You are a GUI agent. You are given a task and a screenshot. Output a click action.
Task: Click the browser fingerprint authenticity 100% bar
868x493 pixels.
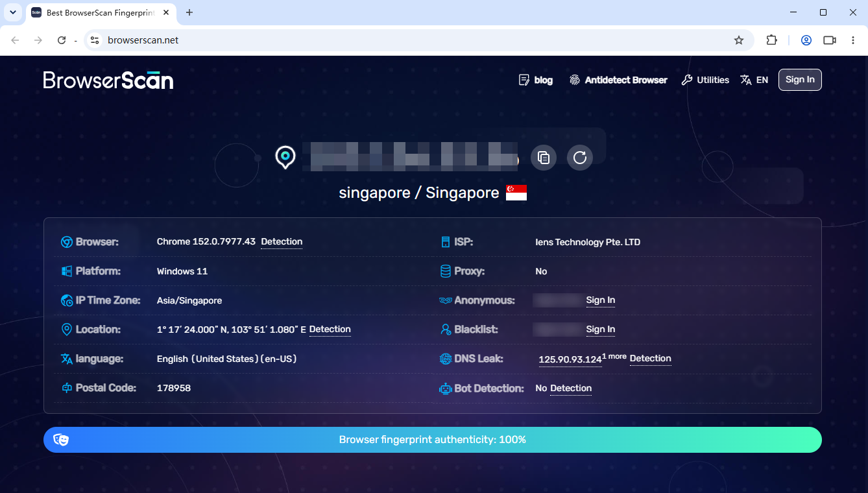click(433, 440)
